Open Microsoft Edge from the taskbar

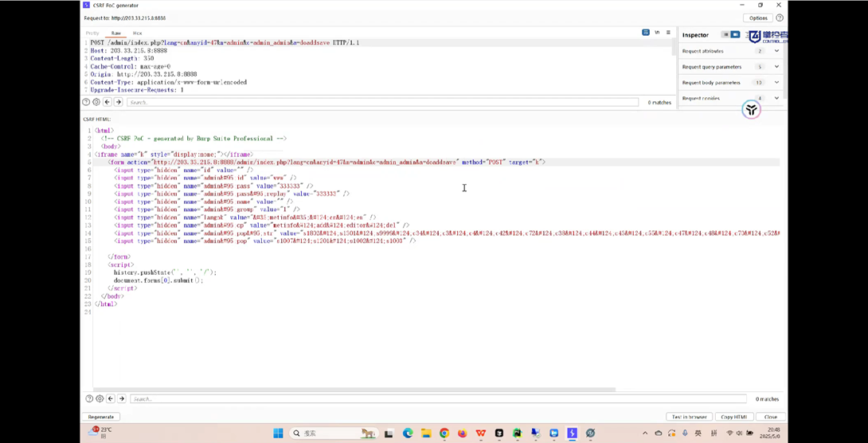coord(408,433)
